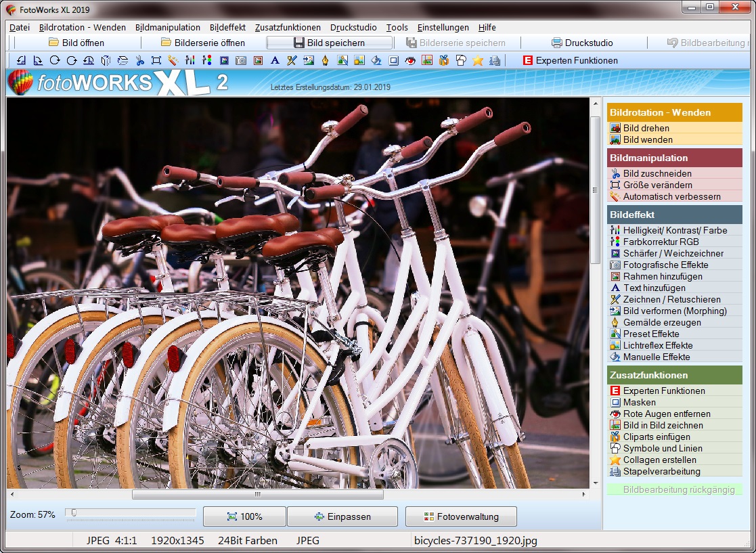756x553 pixels.
Task: Click the Bilderserie öffnen button
Action: pyautogui.click(x=203, y=43)
